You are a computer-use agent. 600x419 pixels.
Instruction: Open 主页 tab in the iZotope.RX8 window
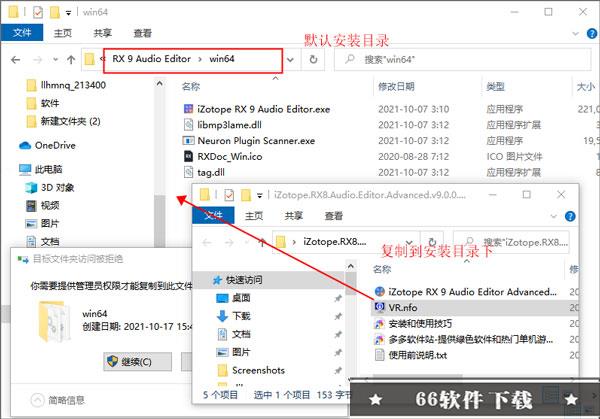254,216
